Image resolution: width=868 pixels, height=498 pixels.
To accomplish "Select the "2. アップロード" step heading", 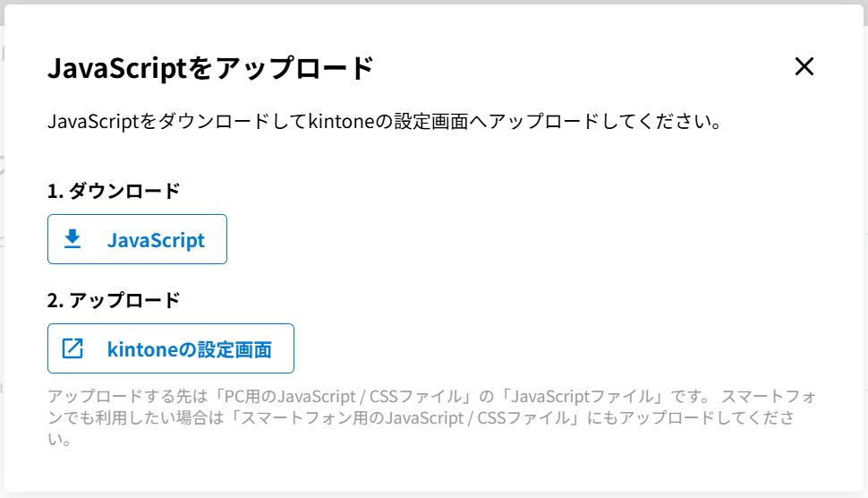I will (114, 300).
